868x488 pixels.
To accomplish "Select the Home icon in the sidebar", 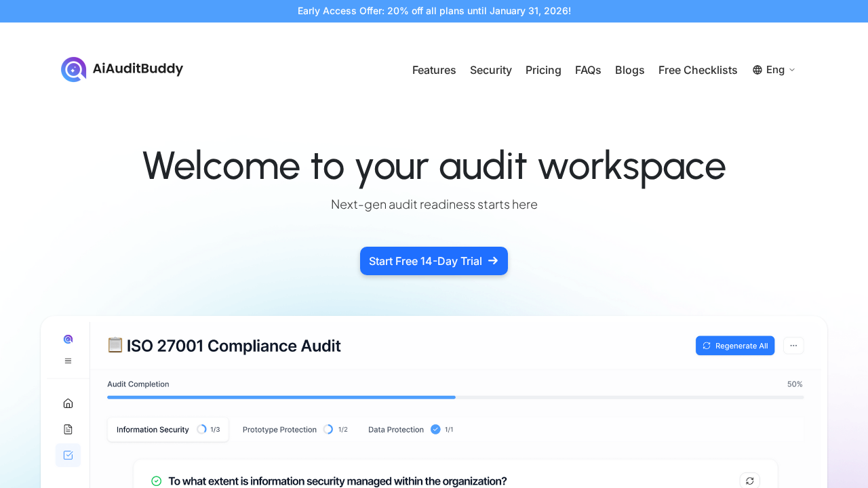I will 68,403.
